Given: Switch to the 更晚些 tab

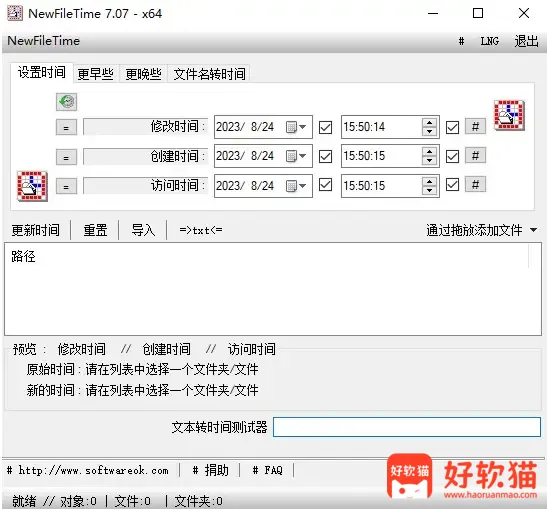Looking at the screenshot, I should (x=143, y=74).
